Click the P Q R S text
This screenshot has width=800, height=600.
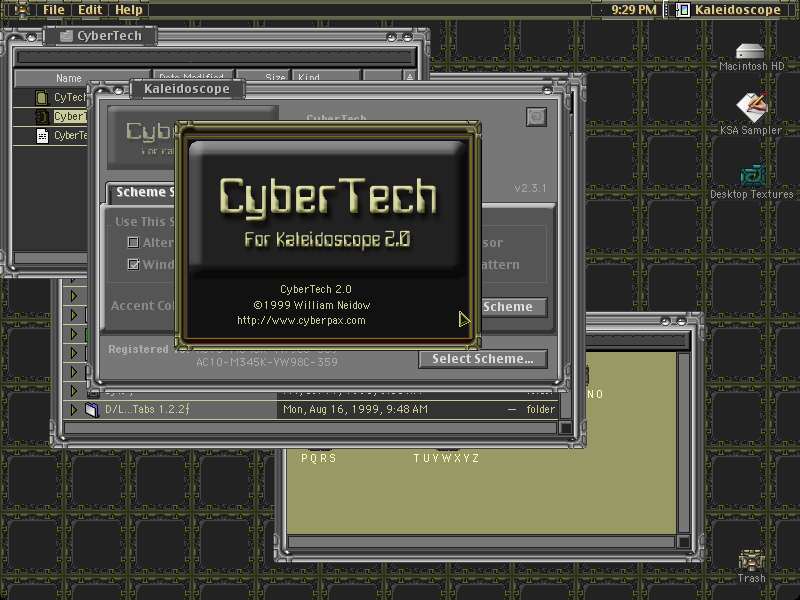[x=318, y=458]
